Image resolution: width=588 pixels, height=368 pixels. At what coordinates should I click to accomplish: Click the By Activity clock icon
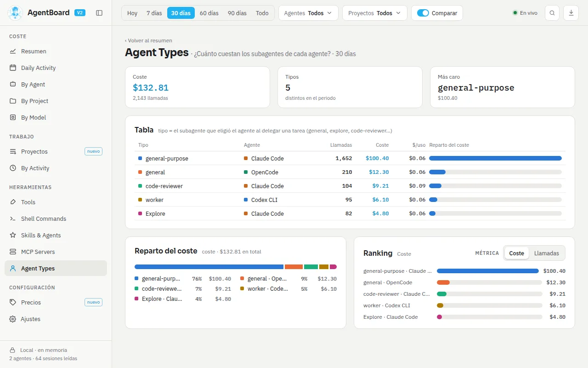click(x=13, y=168)
